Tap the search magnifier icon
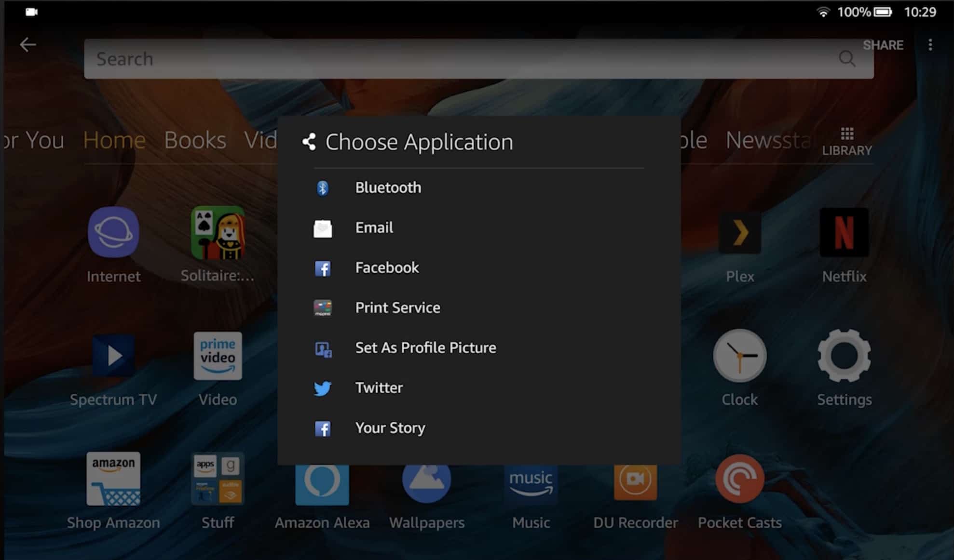 point(847,59)
